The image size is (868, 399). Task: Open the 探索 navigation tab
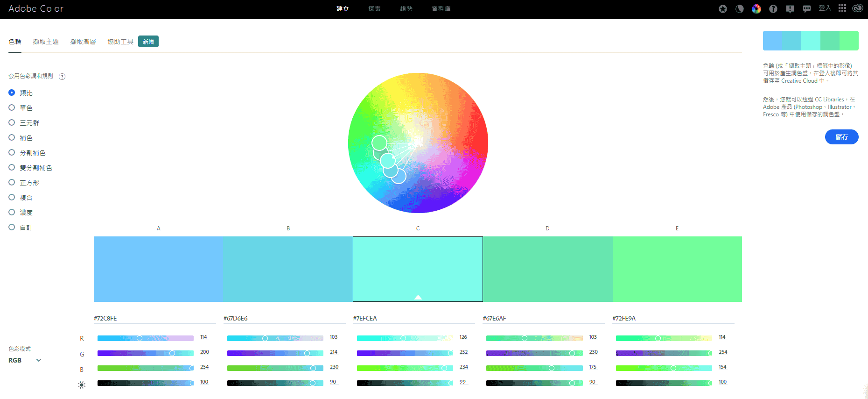coord(374,9)
